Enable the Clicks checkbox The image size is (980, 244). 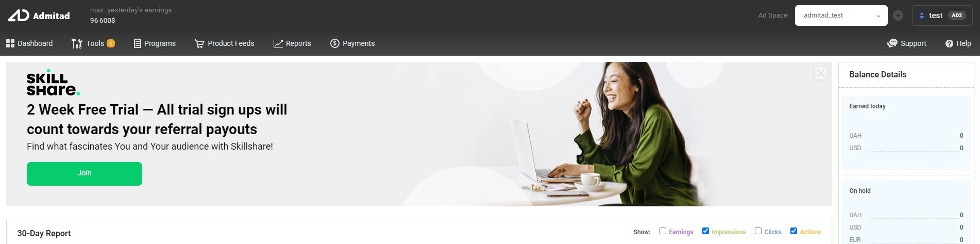click(x=758, y=231)
